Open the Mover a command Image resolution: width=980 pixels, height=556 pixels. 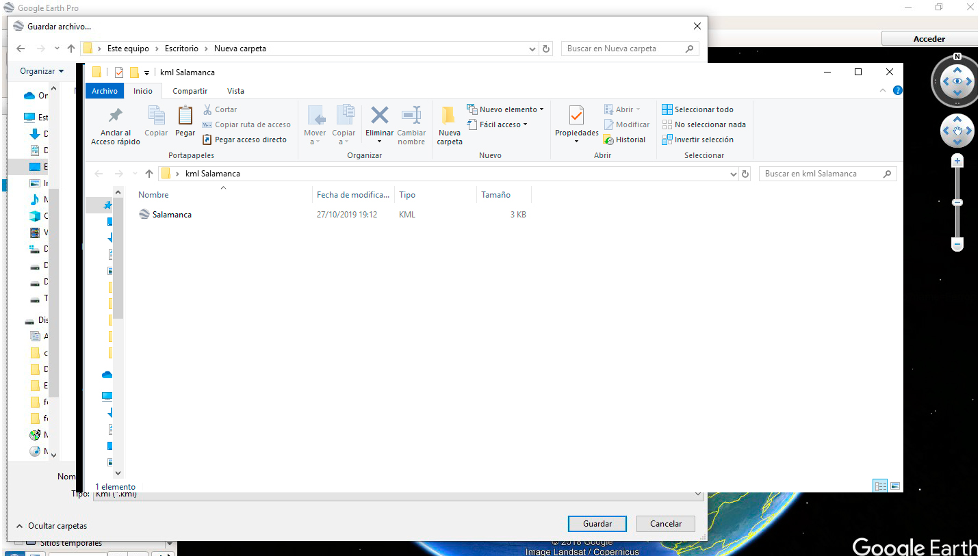click(x=315, y=125)
